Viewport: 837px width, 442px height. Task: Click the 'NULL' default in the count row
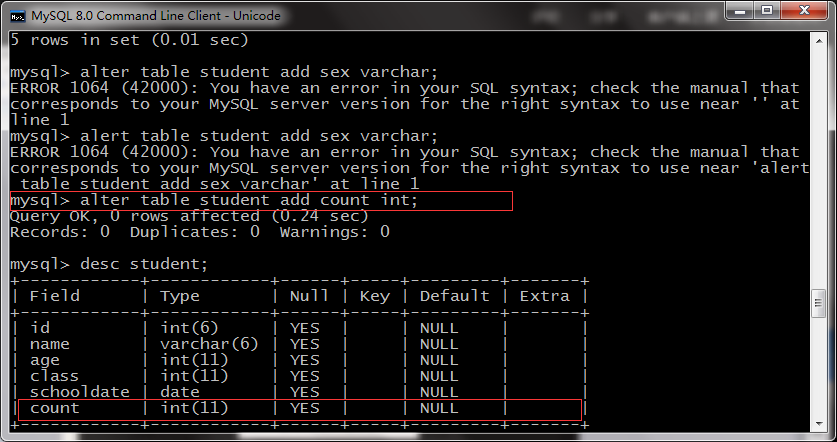[439, 408]
